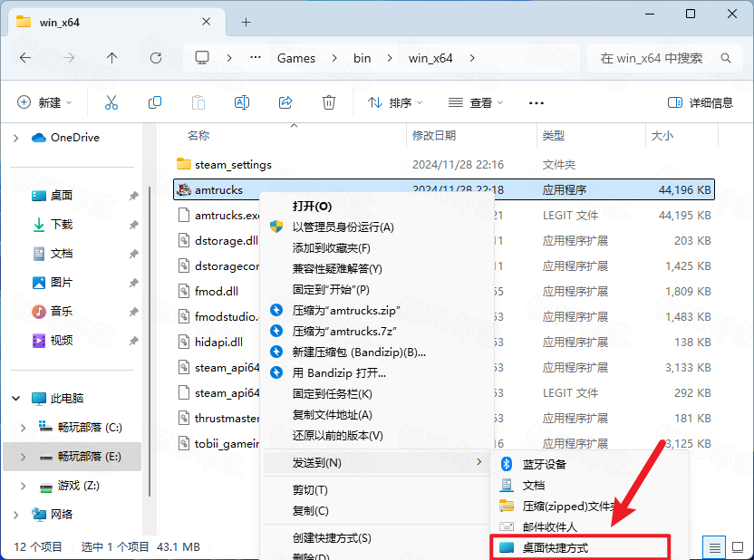This screenshot has height=560, width=754.
Task: Choose 压缩为"amtrucks.7z"
Action: click(377, 331)
